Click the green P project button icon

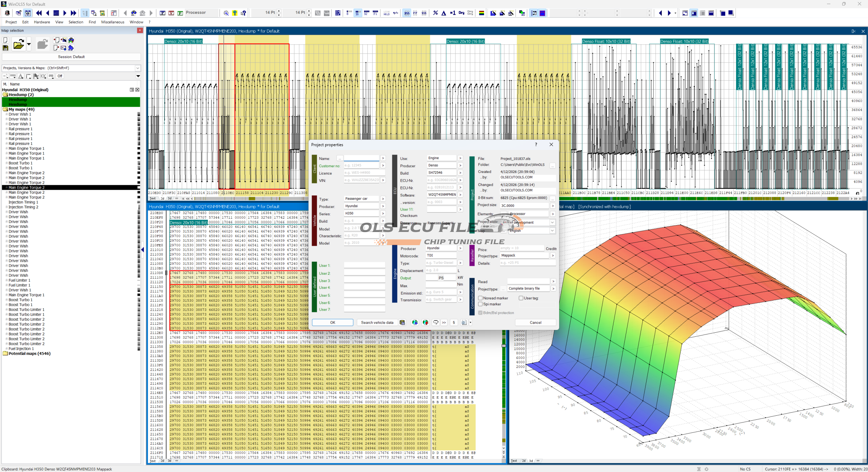pyautogui.click(x=180, y=13)
